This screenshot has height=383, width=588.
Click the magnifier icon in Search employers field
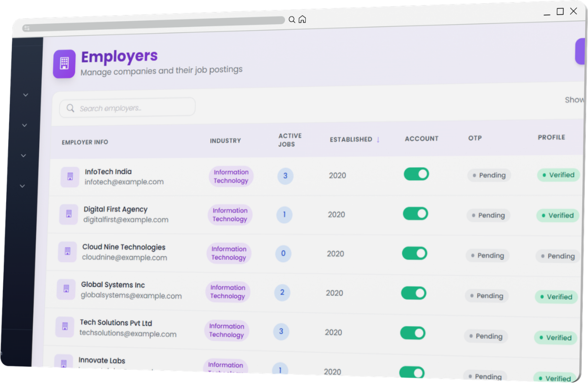[x=70, y=108]
